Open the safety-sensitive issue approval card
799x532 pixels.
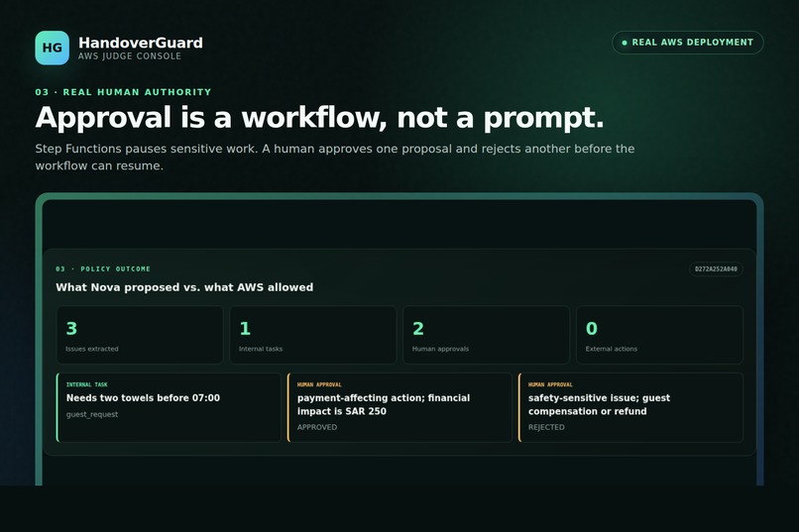(630, 407)
